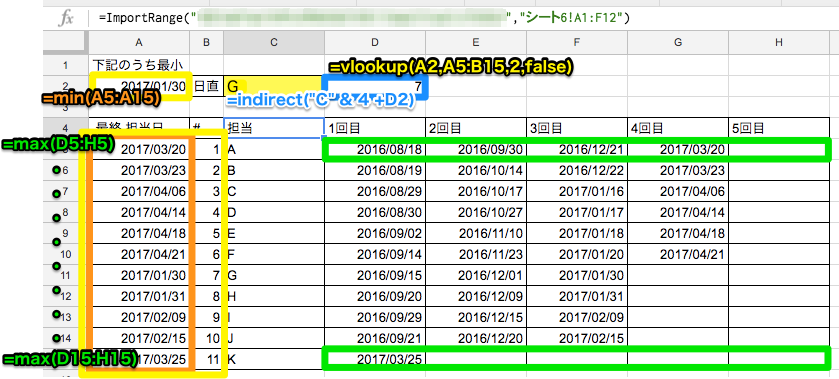This screenshot has width=839, height=379.
Task: Select cell D2 showing value 7
Action: click(x=375, y=86)
